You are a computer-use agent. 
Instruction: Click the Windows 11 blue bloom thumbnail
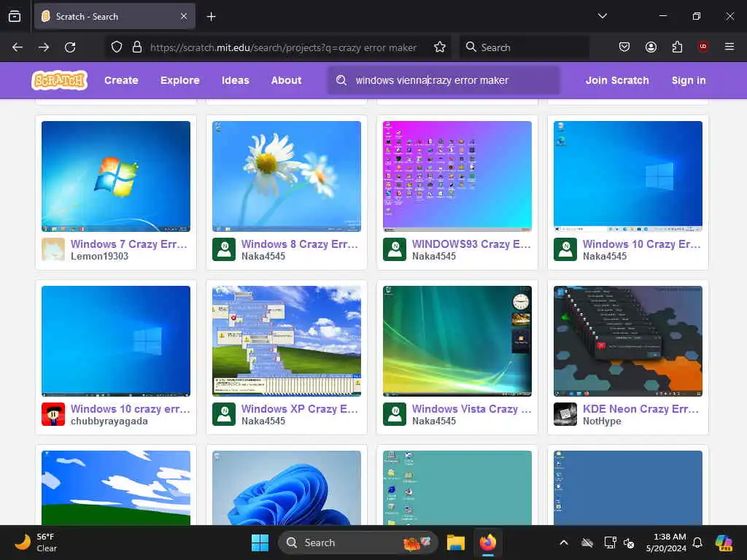click(x=286, y=488)
